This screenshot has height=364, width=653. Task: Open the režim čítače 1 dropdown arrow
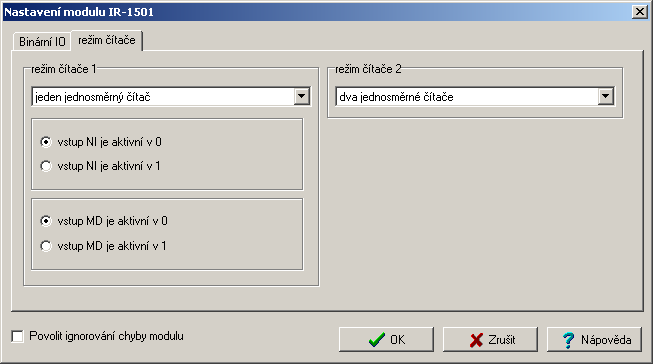[302, 97]
